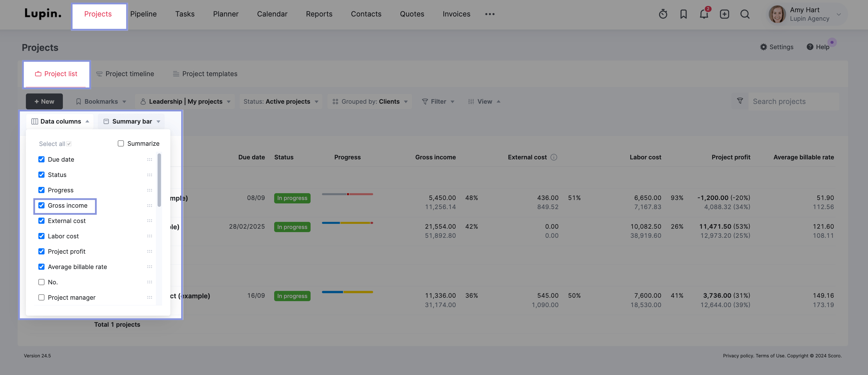The image size is (868, 375).
Task: Click the Data columns grid icon
Action: point(34,121)
